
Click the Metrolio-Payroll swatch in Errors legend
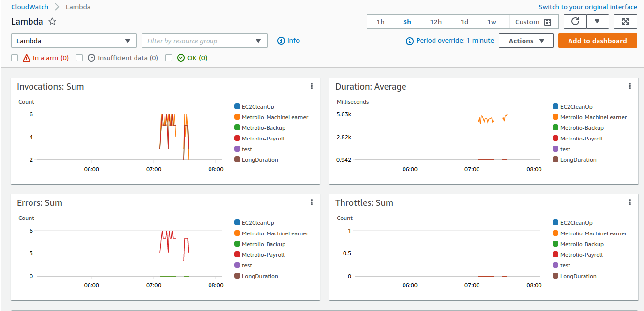(x=237, y=255)
